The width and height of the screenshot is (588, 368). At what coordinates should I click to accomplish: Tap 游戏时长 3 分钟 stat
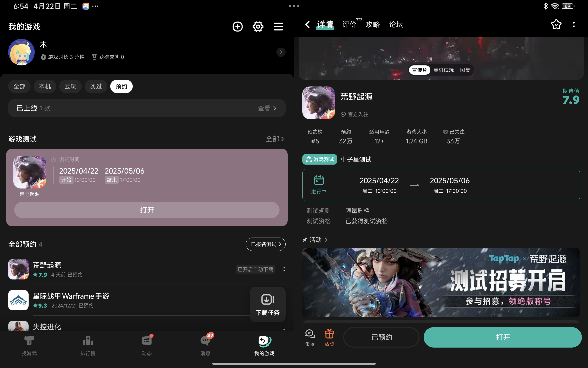(x=62, y=57)
